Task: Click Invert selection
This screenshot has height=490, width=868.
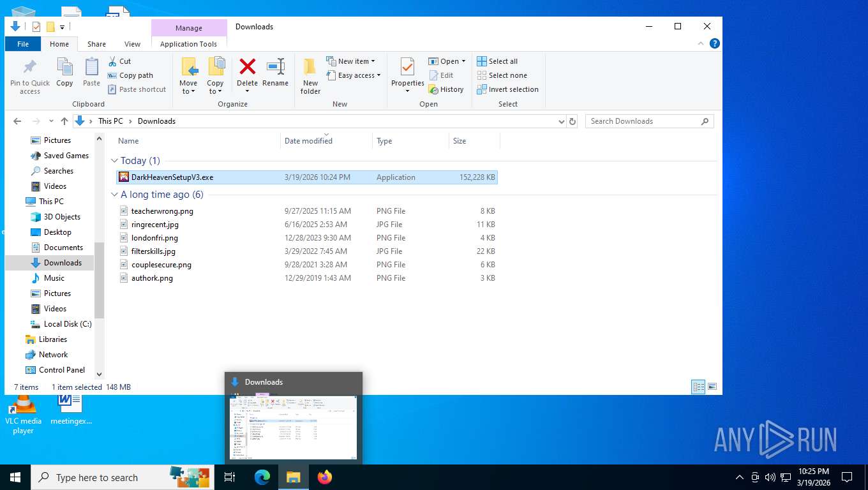Action: click(x=507, y=89)
